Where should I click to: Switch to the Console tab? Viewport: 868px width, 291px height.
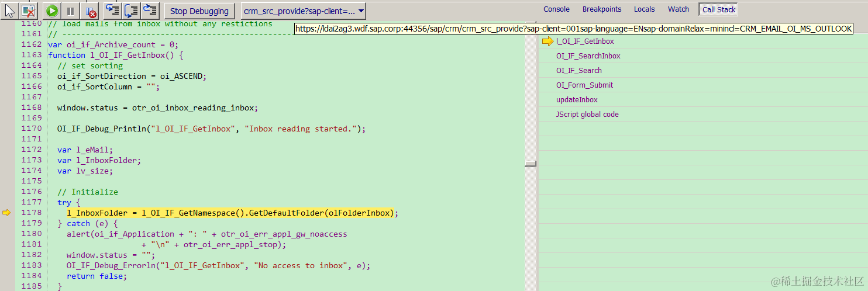click(x=556, y=9)
